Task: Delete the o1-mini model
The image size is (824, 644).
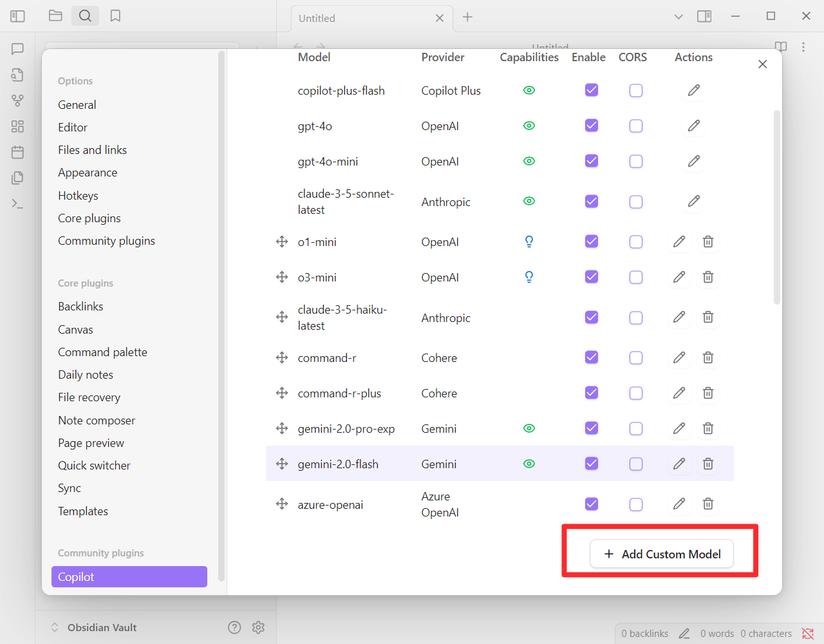Action: [x=708, y=242]
